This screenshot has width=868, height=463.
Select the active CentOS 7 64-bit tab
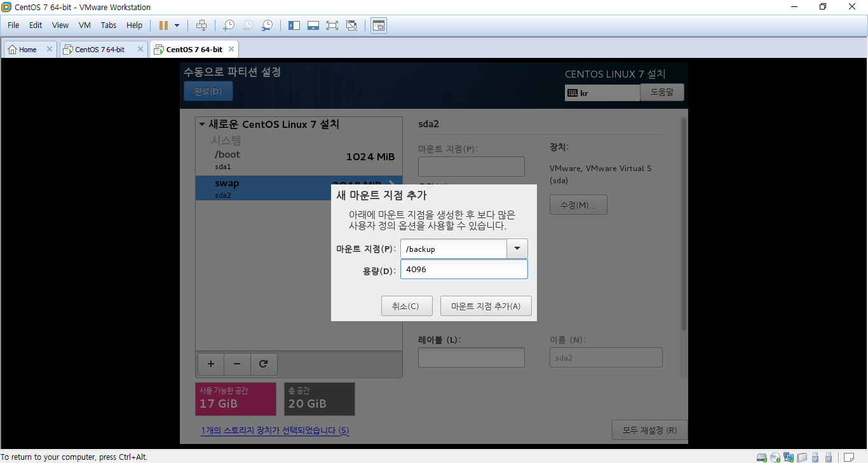194,50
